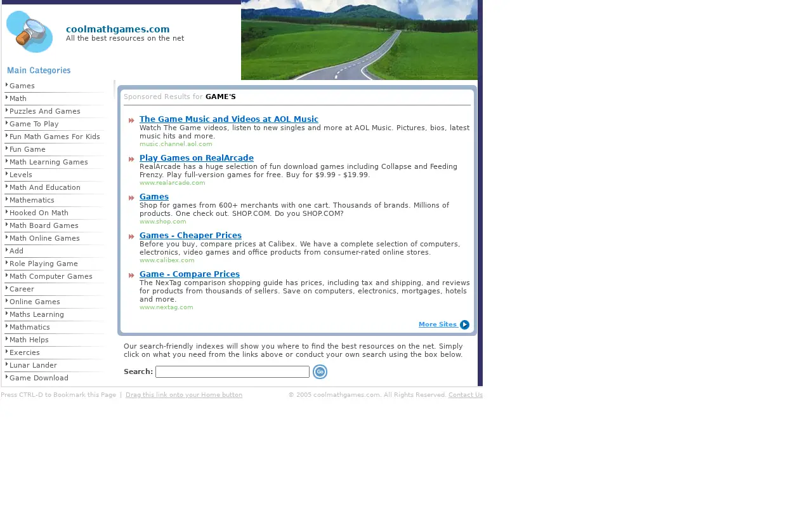Viewport: 812px width, 508px height.
Task: Click the www.realarcade.com green URL
Action: click(173, 183)
